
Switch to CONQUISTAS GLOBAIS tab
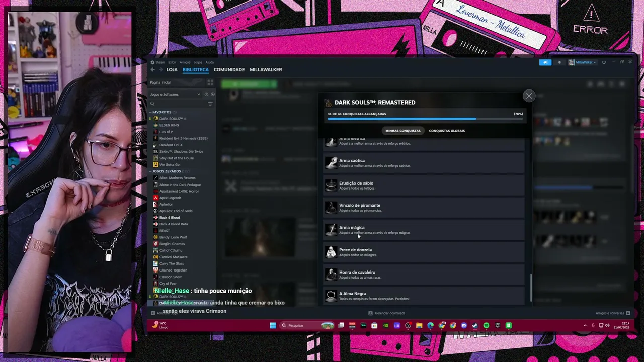[x=447, y=131]
